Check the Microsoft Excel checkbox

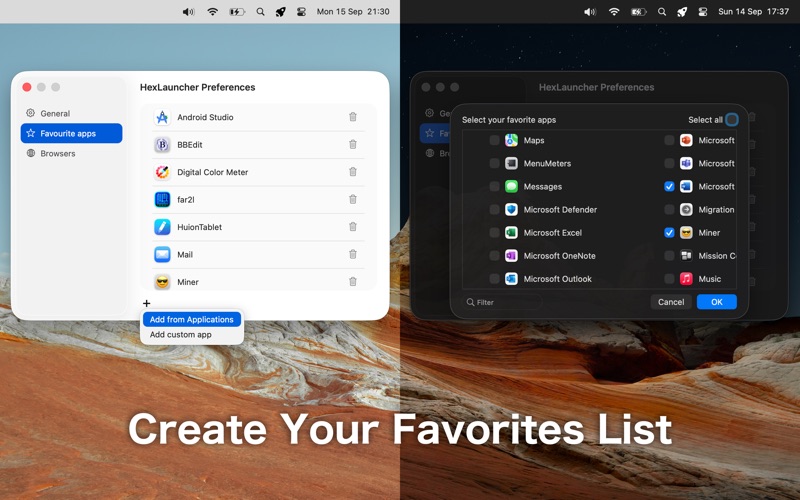point(494,233)
